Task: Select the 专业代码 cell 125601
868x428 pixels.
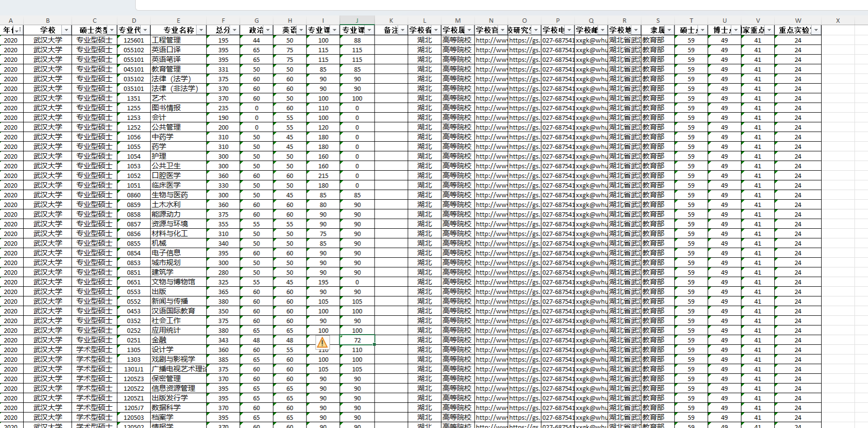Action: (x=134, y=40)
